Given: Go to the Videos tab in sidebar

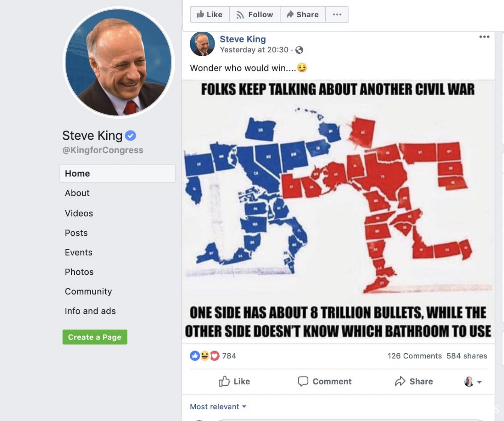Looking at the screenshot, I should click(x=79, y=213).
